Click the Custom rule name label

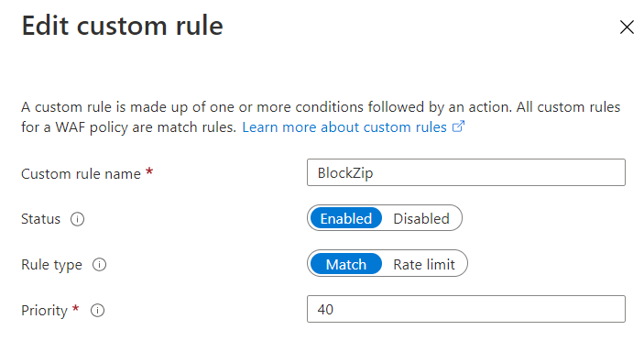click(x=81, y=174)
